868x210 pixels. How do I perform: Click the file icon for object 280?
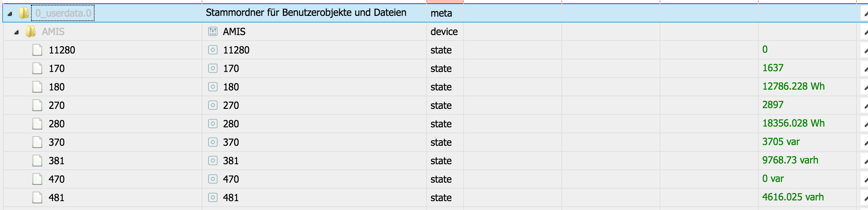pos(37,124)
